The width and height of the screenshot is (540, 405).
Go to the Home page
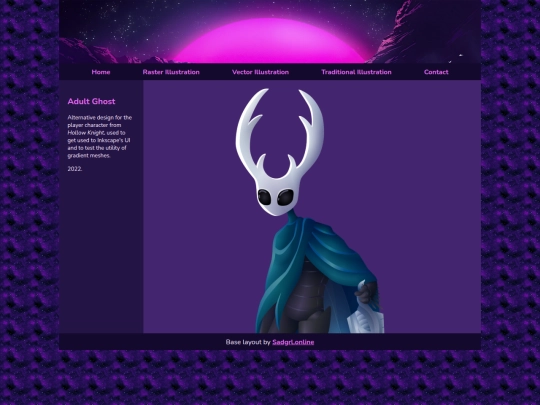(101, 72)
